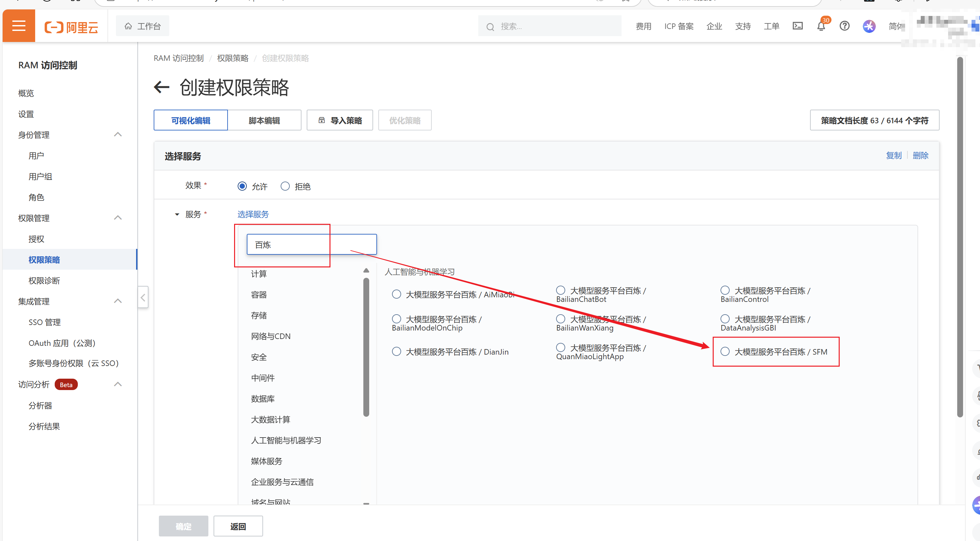Choose 大模型服务平台百炼 / SFM option
The image size is (980, 541).
pyautogui.click(x=725, y=351)
